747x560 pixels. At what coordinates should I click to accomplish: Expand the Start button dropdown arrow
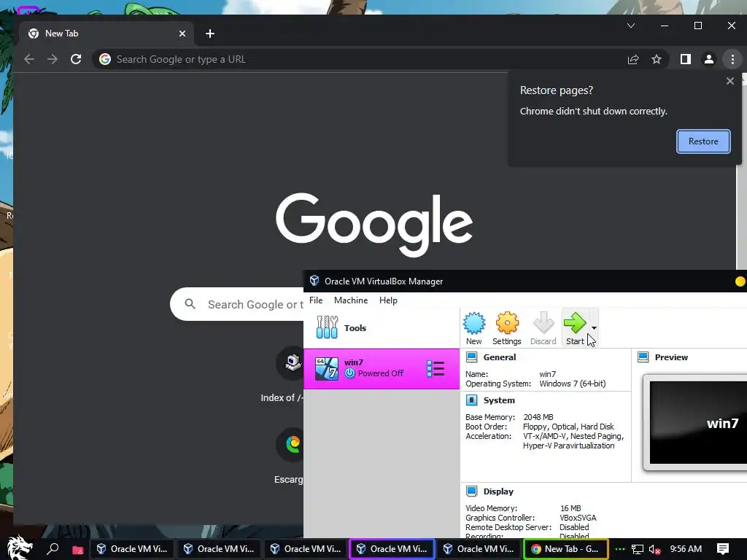pos(594,327)
